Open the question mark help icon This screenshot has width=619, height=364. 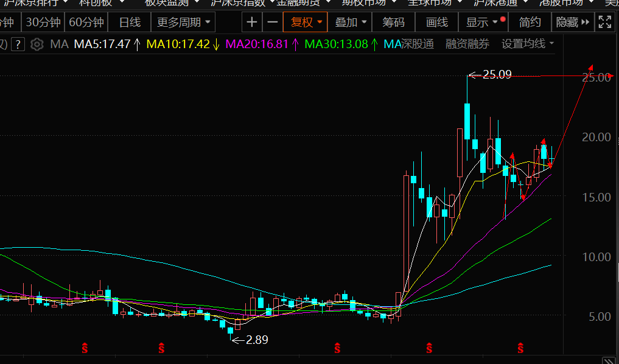(18, 44)
